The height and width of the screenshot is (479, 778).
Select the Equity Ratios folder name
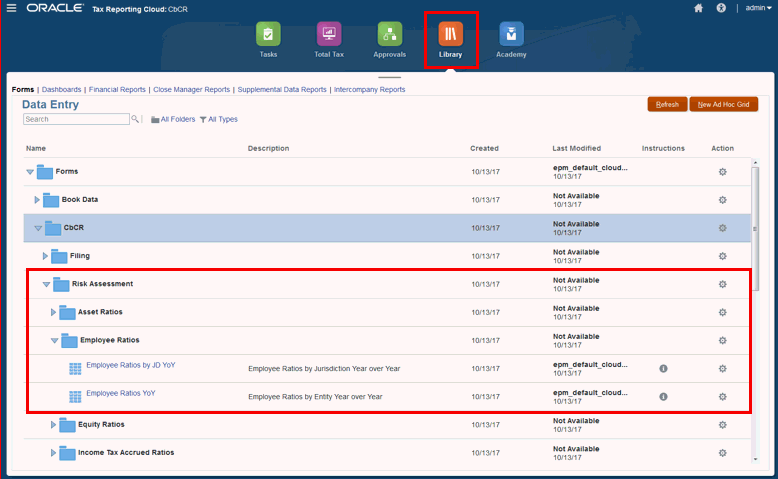click(x=101, y=424)
